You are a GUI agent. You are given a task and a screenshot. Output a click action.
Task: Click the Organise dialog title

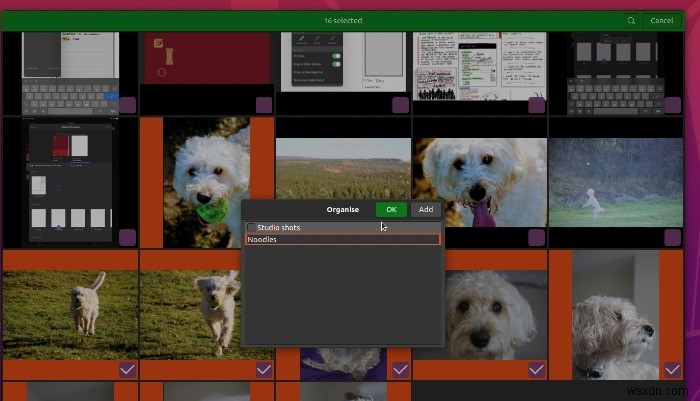342,209
